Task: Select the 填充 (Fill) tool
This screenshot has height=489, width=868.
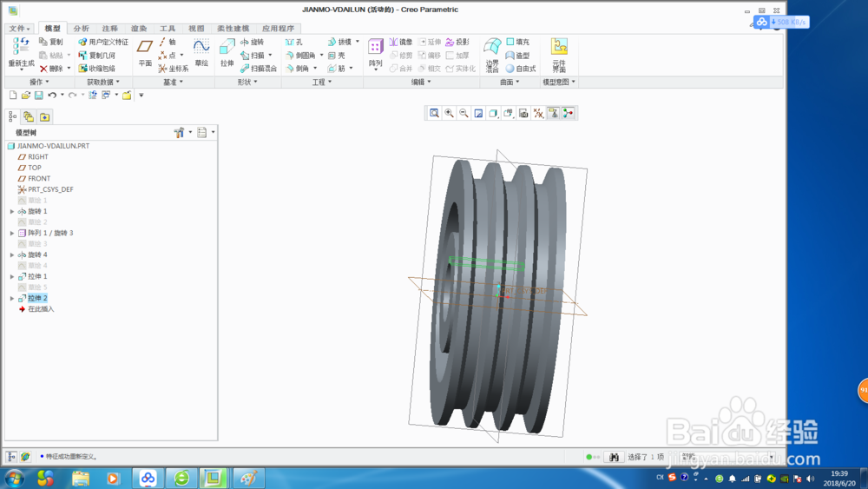Action: (x=517, y=42)
